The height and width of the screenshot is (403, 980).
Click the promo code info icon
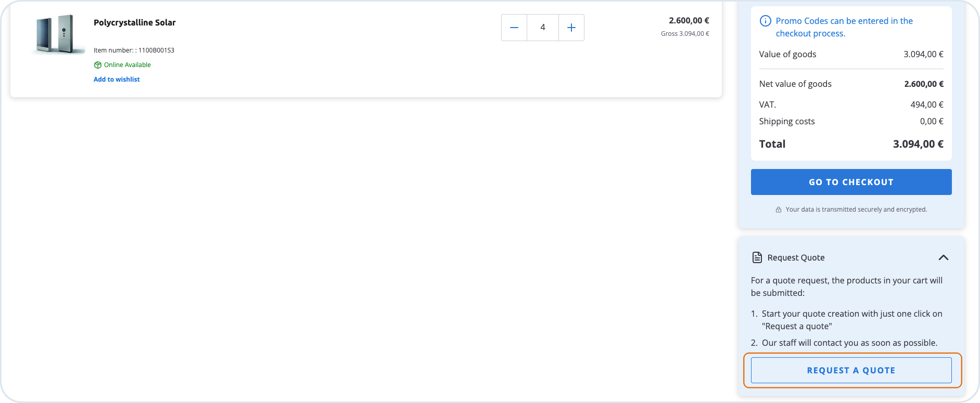(765, 21)
